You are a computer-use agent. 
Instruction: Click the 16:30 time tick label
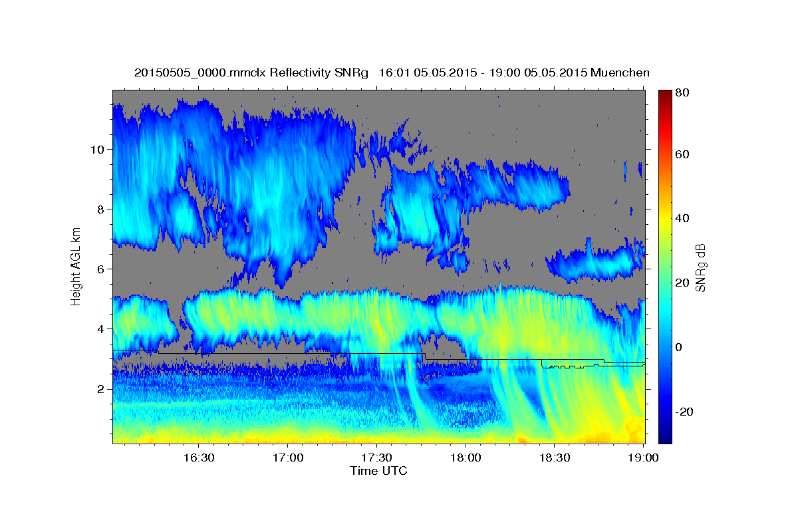[198, 458]
